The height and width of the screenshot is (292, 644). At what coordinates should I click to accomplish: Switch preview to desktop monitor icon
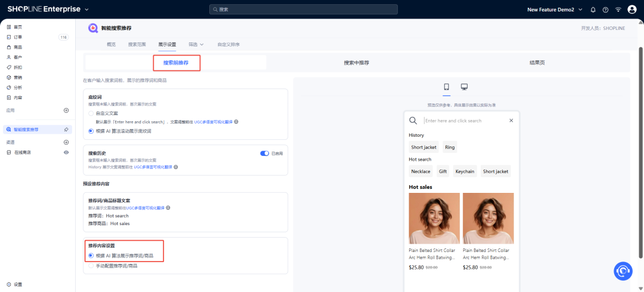pyautogui.click(x=465, y=87)
